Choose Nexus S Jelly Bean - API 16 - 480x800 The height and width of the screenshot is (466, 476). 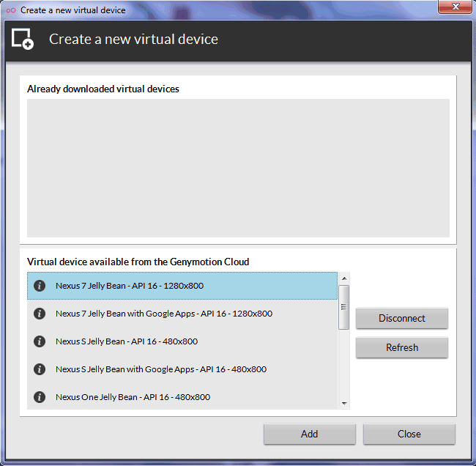182,341
